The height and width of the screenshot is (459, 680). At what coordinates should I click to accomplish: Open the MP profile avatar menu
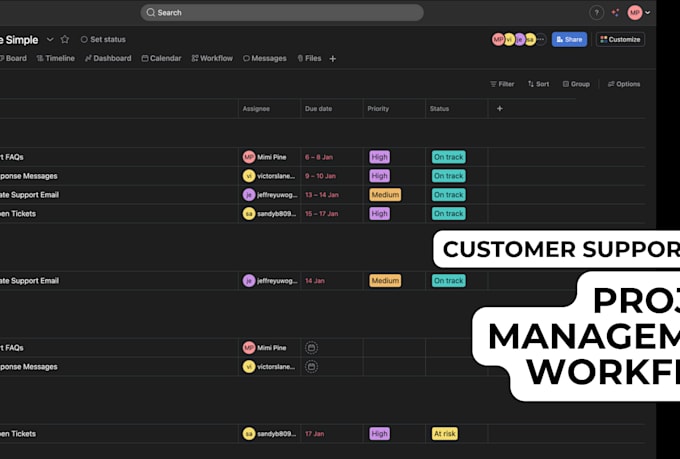635,13
